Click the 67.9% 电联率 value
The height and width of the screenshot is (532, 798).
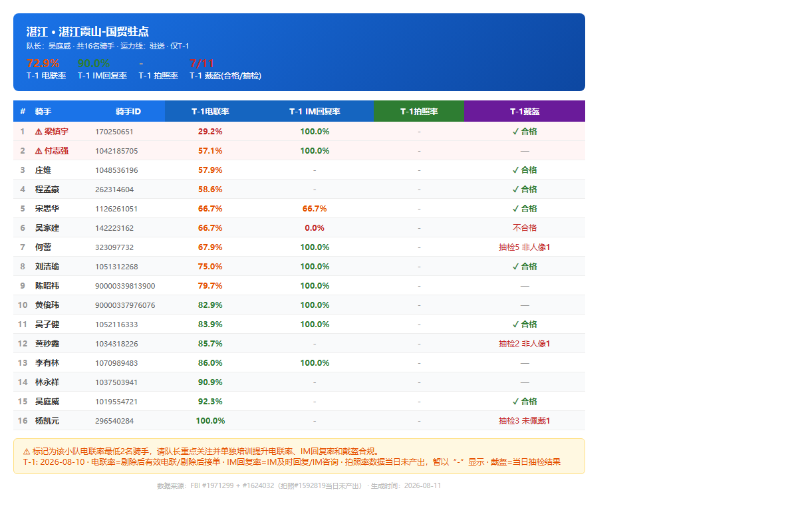[x=210, y=247]
